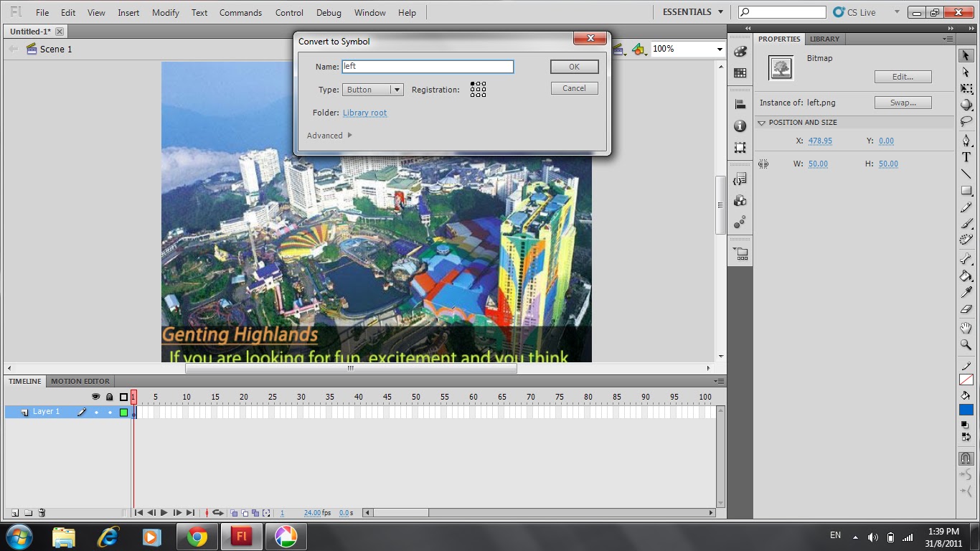The image size is (980, 551).
Task: Open the Transform panel icon
Action: click(x=740, y=147)
